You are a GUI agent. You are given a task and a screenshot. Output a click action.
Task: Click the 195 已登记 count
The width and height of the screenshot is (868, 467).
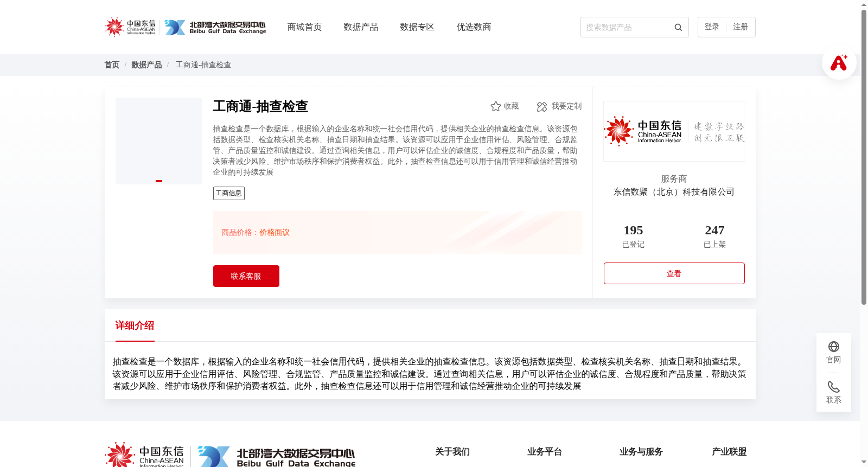point(633,236)
